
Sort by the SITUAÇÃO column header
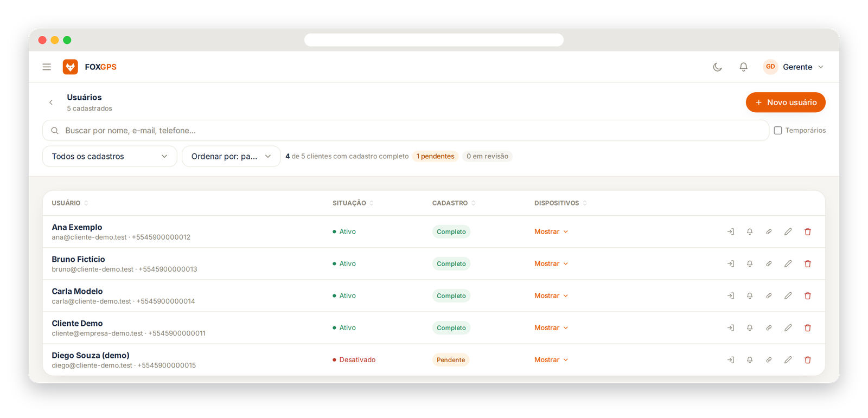[x=353, y=203]
